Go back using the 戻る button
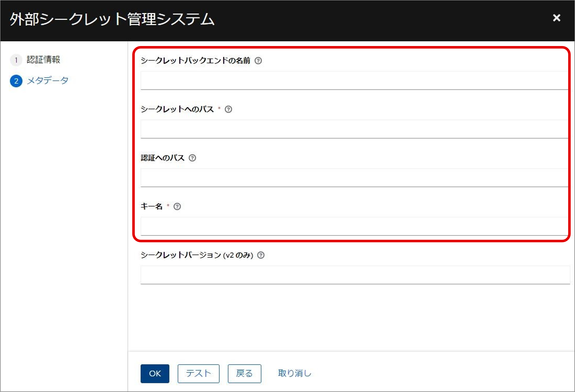This screenshot has width=575, height=392. 244,373
